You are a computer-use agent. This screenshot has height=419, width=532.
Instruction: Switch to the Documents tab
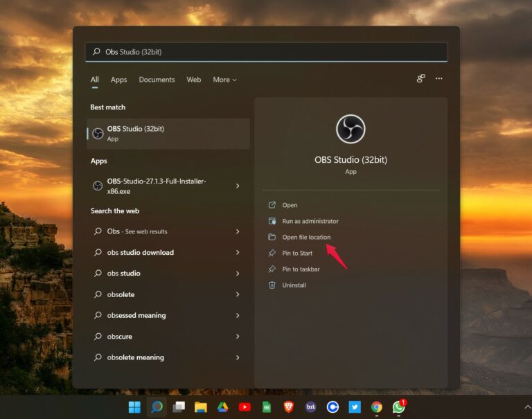157,80
